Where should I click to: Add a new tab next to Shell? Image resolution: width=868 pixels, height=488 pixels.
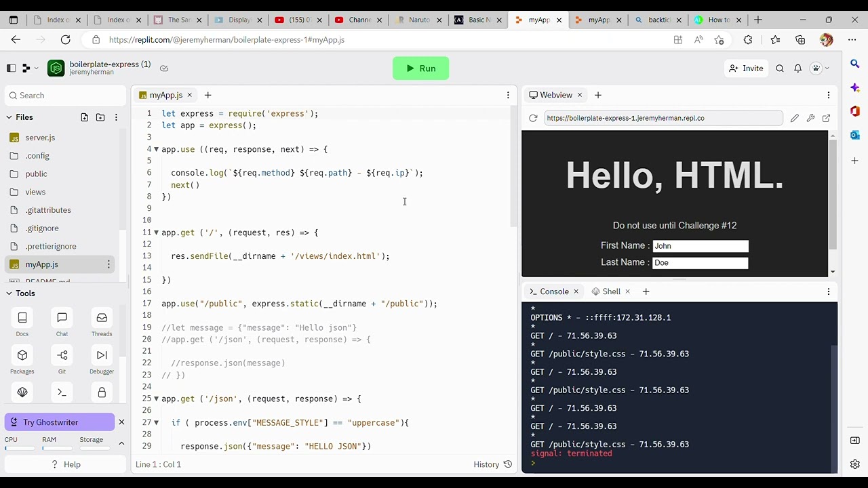pyautogui.click(x=646, y=291)
